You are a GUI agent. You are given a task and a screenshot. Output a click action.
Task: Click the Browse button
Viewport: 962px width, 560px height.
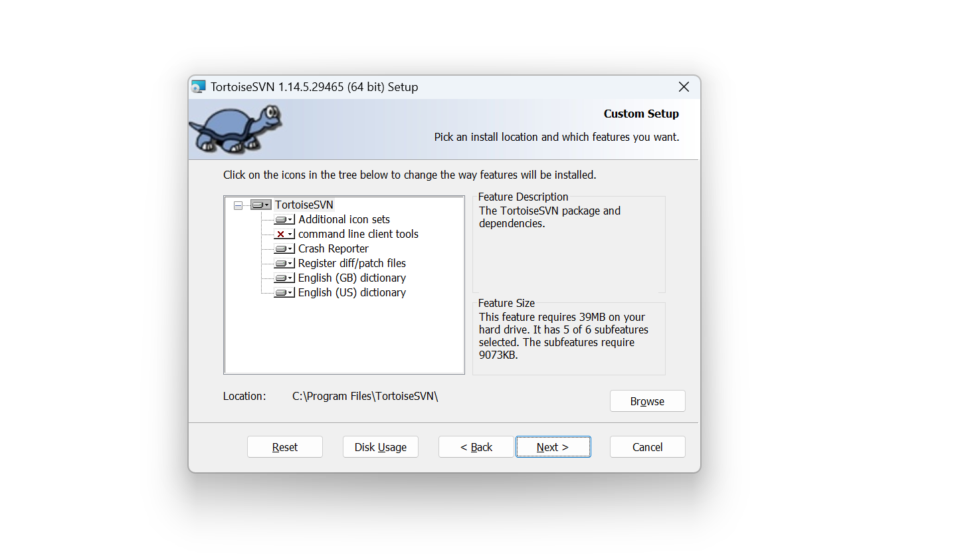coord(647,401)
